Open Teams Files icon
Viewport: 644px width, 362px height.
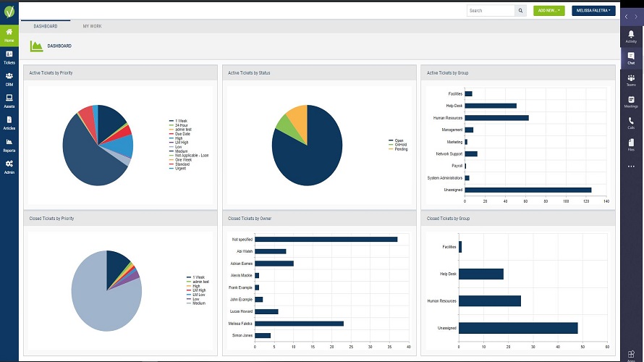631,145
